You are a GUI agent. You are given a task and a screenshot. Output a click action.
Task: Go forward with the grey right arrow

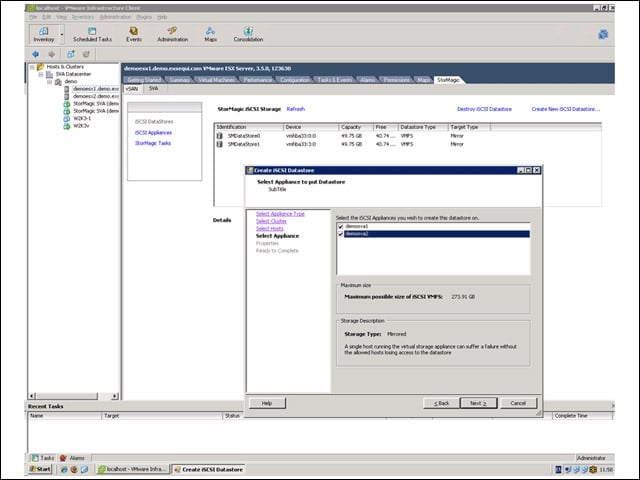click(51, 54)
